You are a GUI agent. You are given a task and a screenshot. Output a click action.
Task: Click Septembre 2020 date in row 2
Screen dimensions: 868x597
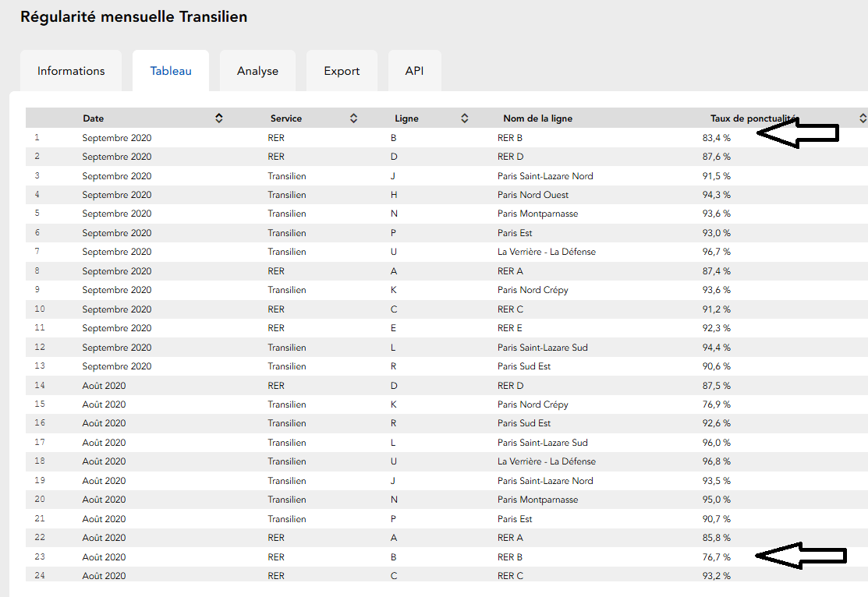coord(117,157)
